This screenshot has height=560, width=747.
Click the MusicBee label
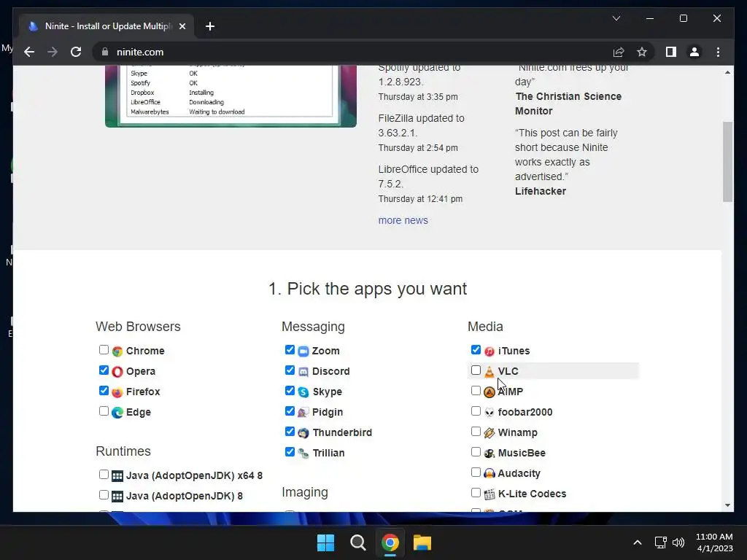tap(522, 454)
